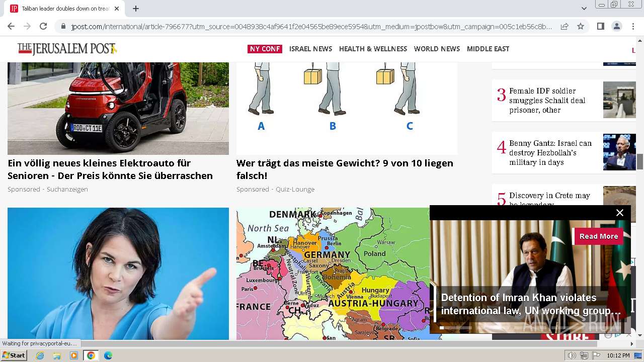
Task: Open Microsoft Edge from taskbar
Action: (x=108, y=355)
